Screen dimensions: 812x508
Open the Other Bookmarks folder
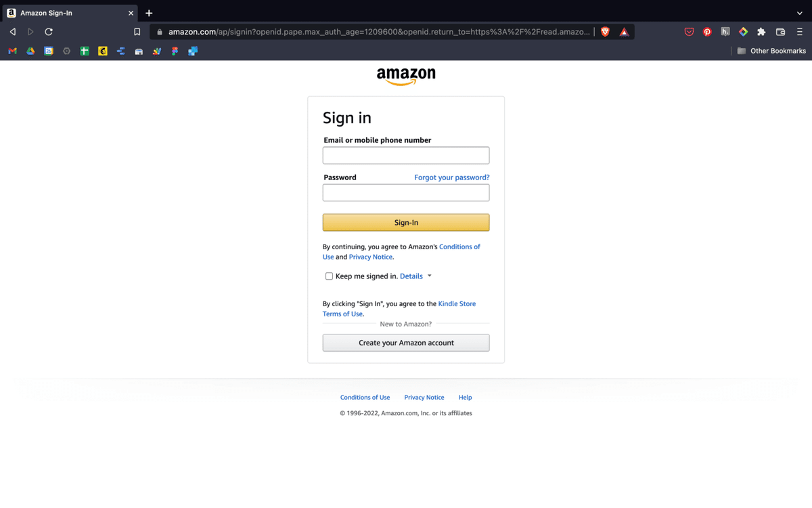(x=771, y=51)
